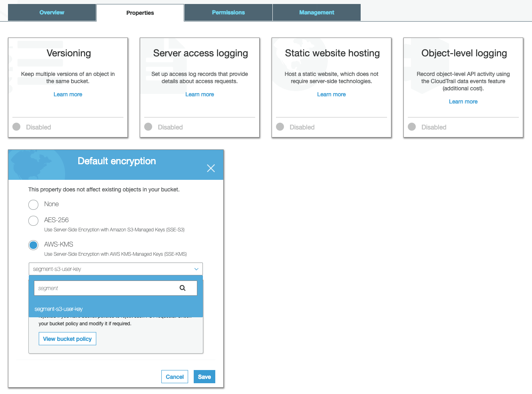Open Learn more under Versioning

click(67, 94)
